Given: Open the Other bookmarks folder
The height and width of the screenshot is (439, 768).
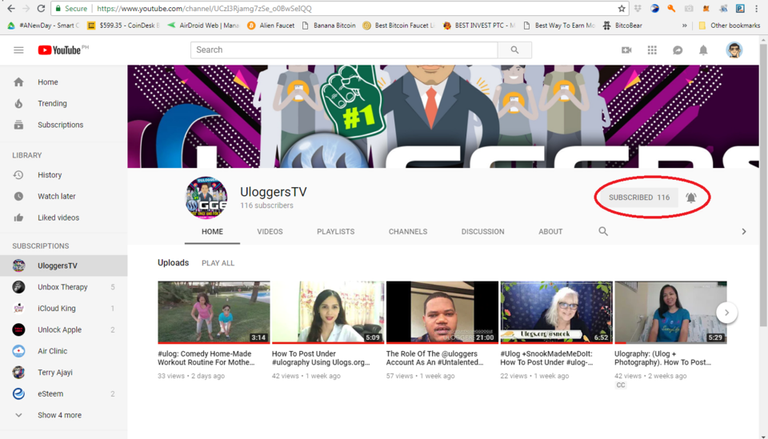Looking at the screenshot, I should tap(729, 25).
